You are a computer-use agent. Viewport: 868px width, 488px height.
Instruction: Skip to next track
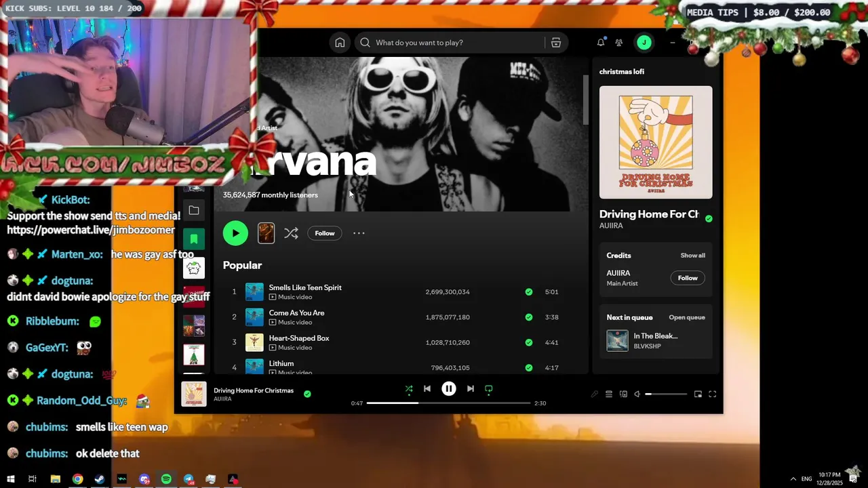(x=471, y=389)
